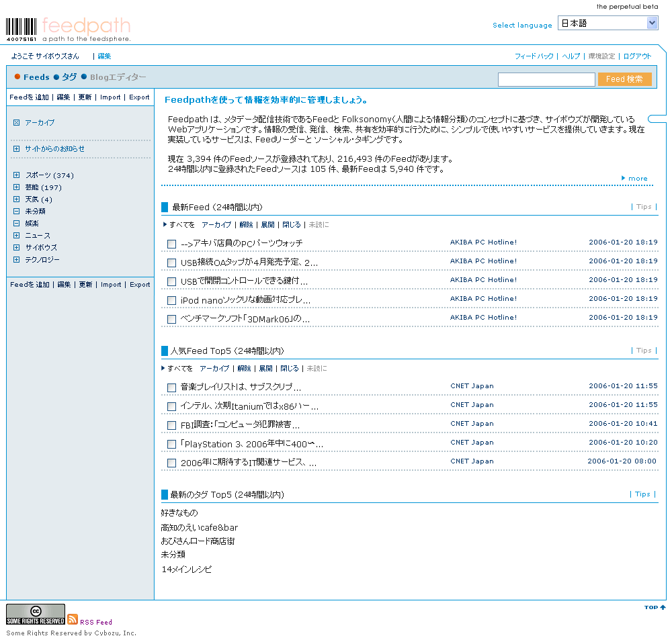Click the more link under the introduction
The height and width of the screenshot is (636, 672).
tap(638, 178)
